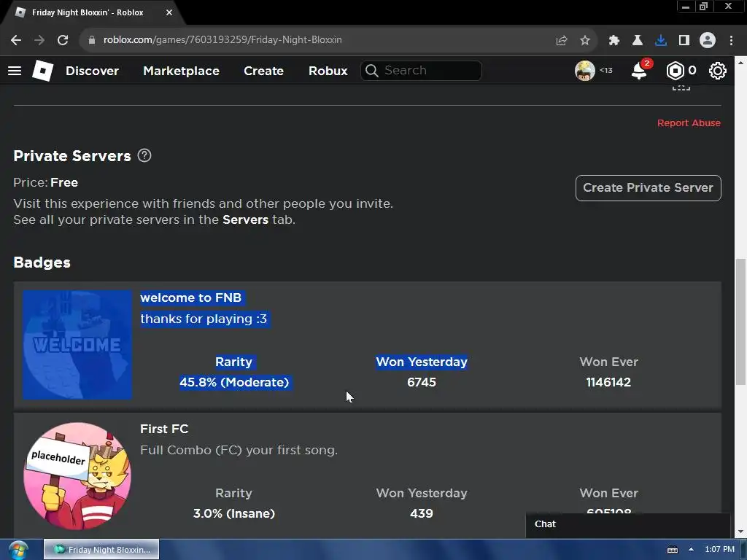Click the scrollbar down arrow
This screenshot has height=560, width=747.
tap(740, 532)
